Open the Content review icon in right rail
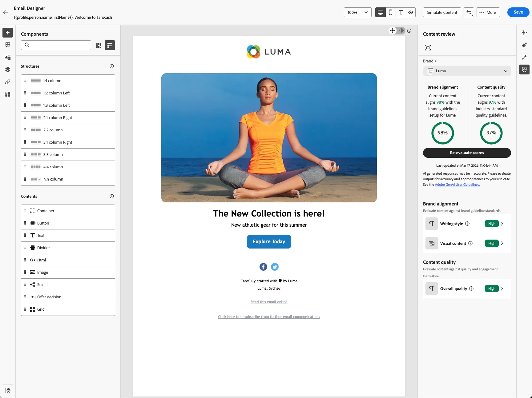 pyautogui.click(x=524, y=70)
